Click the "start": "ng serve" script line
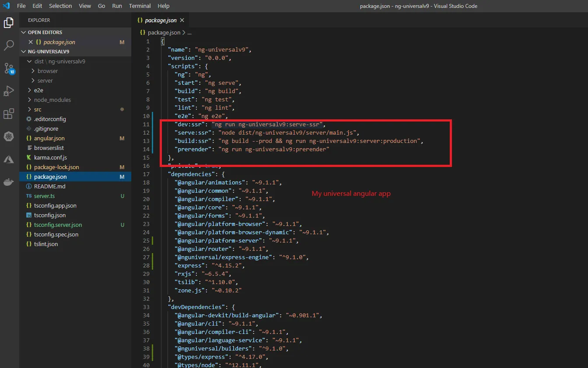Viewport: 588px width, 368px height. tap(208, 83)
